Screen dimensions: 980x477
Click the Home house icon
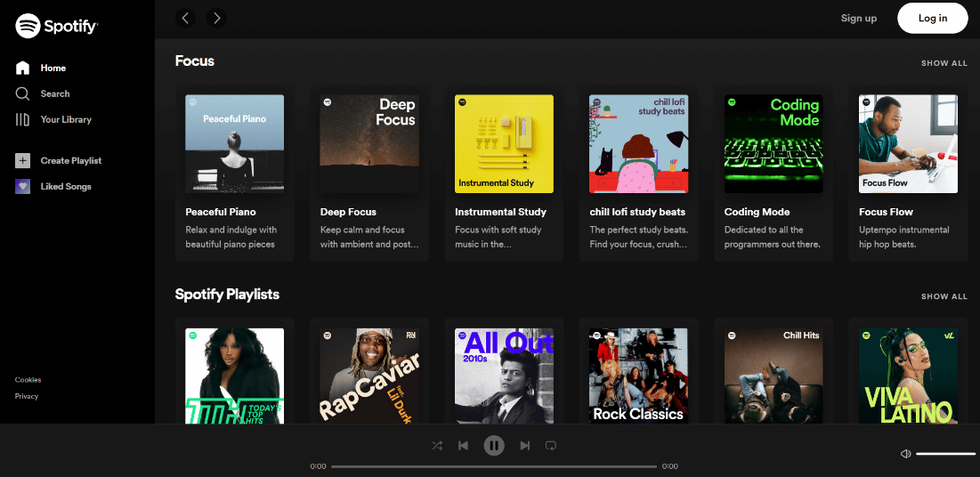click(x=22, y=68)
